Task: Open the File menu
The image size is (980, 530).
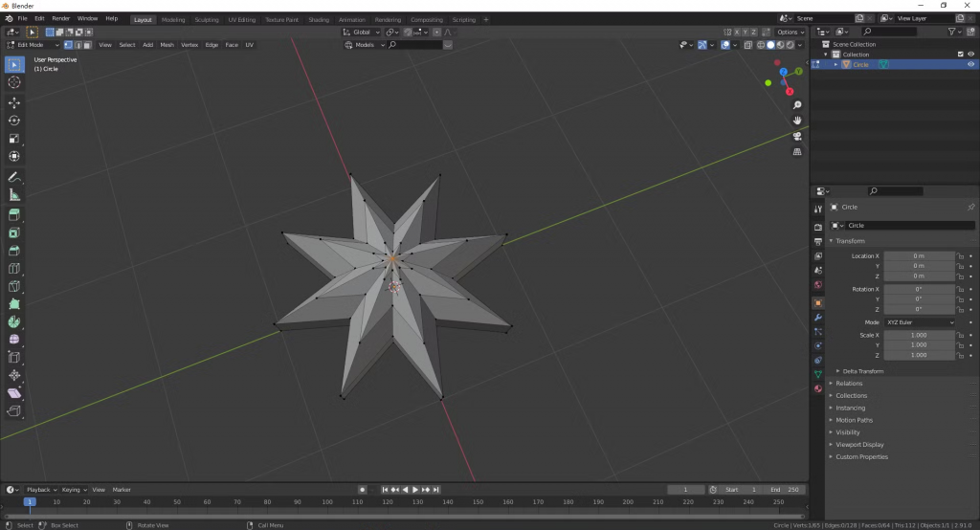Action: click(x=23, y=19)
